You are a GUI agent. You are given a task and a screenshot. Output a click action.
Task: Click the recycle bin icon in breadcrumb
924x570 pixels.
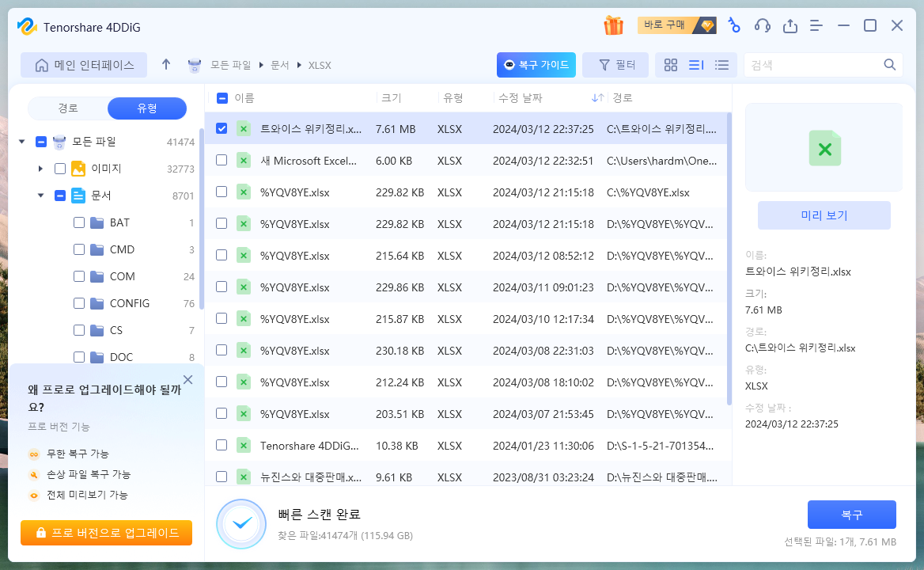(195, 66)
